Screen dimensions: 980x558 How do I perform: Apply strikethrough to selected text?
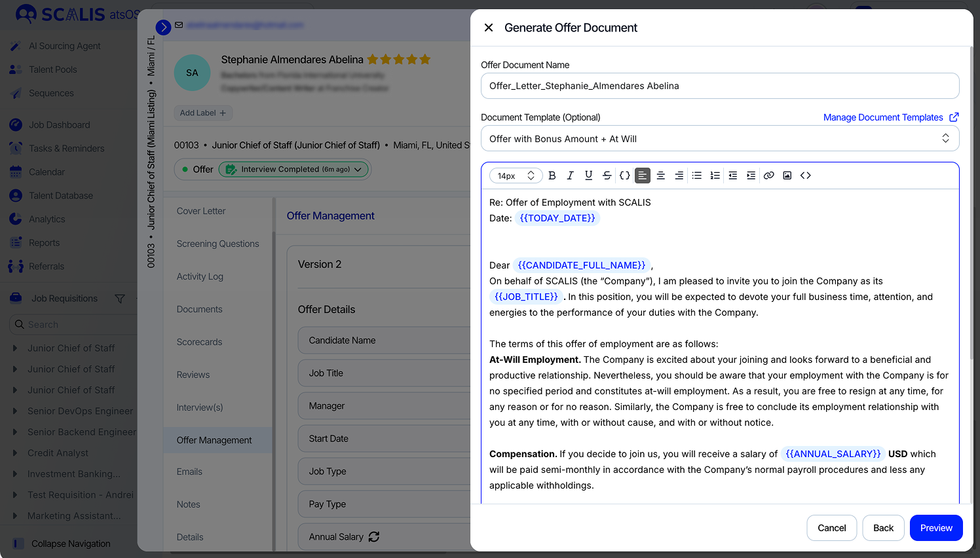[x=607, y=176]
